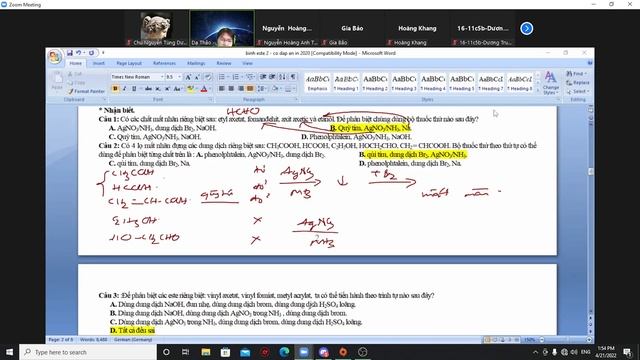640x360 pixels.
Task: Pick the text highlight color
Action: (191, 89)
